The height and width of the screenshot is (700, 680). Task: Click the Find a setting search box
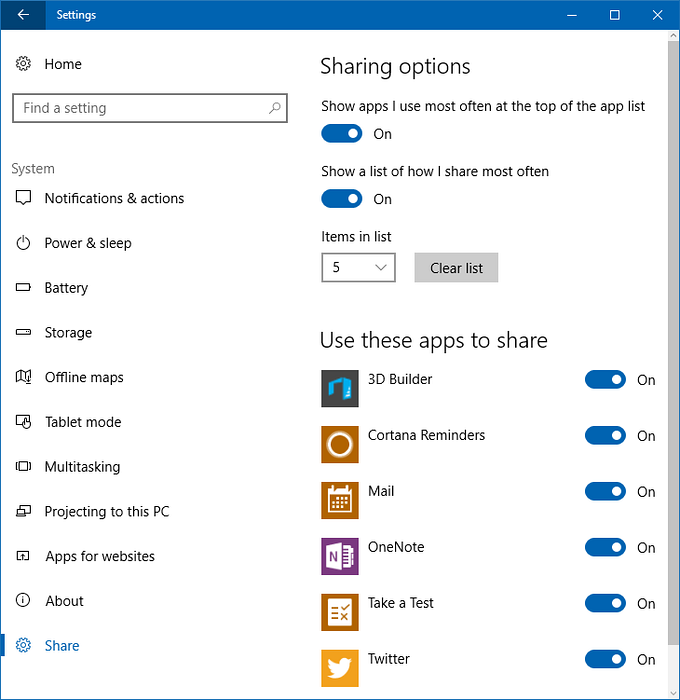140,108
